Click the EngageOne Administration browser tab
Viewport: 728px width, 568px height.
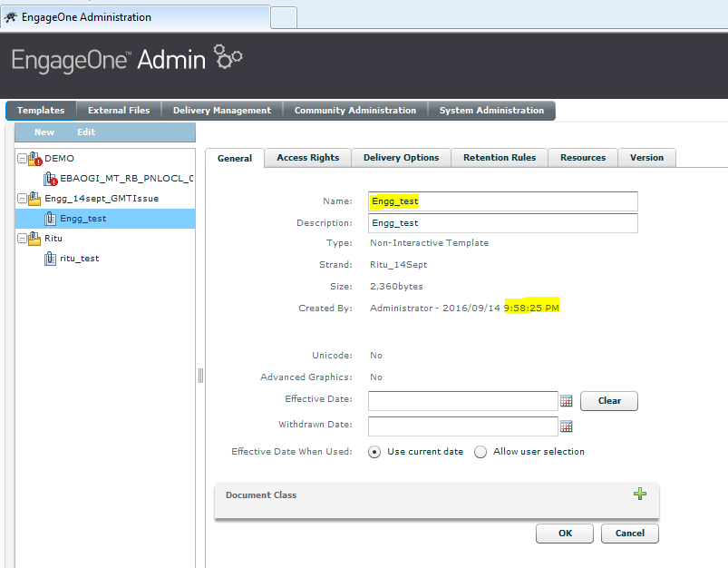(135, 17)
